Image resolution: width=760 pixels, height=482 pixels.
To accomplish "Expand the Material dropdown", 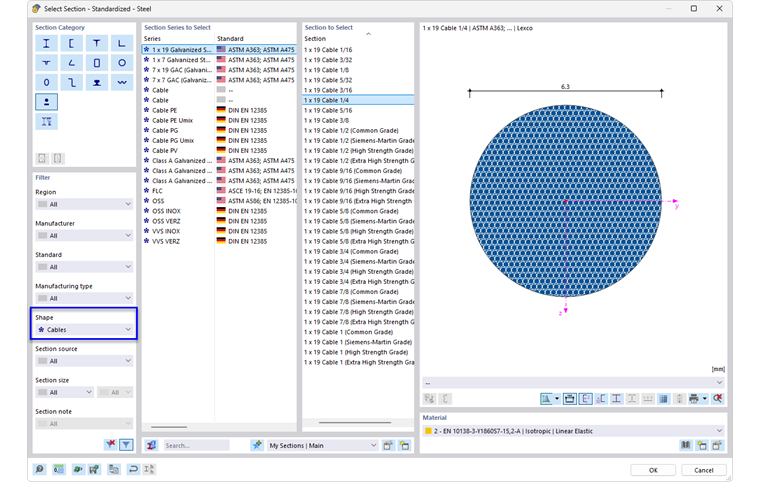I will (x=718, y=431).
